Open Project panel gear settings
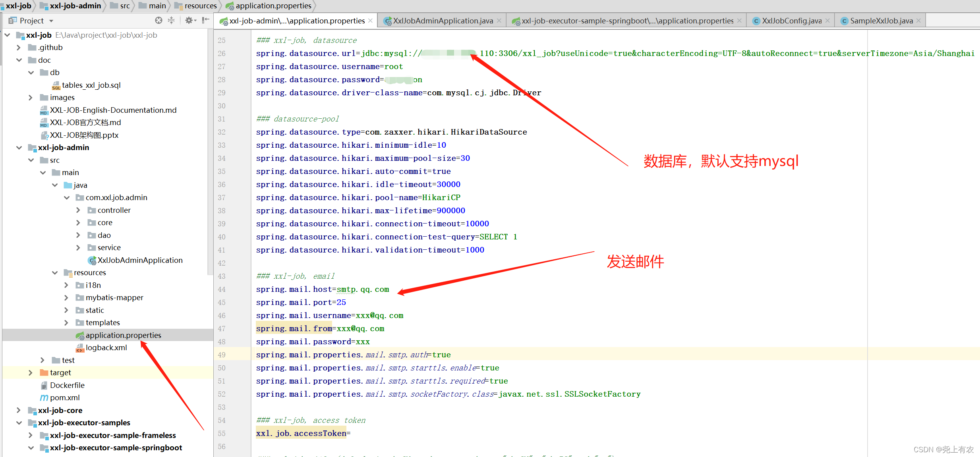Screen dimensions: 980x457 click(x=189, y=20)
